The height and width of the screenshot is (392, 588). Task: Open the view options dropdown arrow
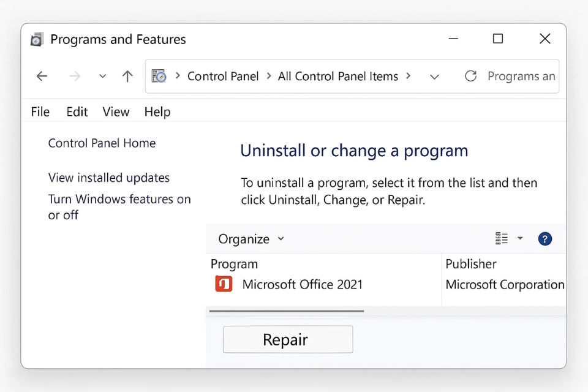click(x=520, y=238)
